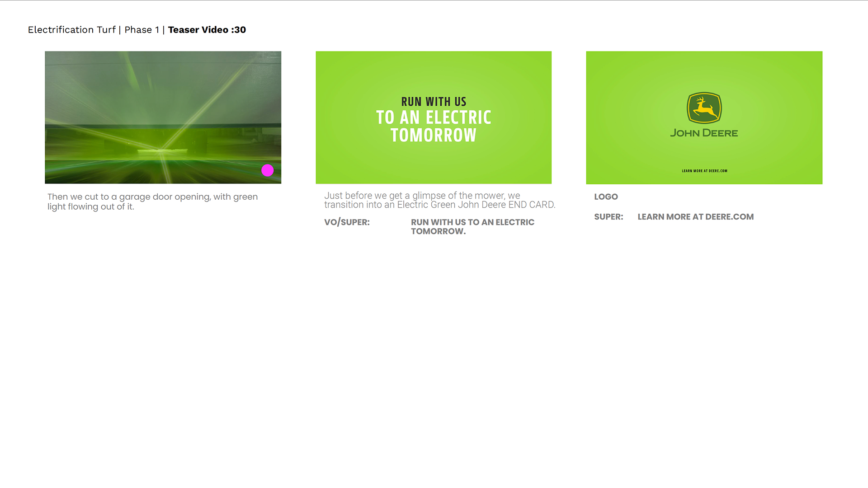The width and height of the screenshot is (868, 488).
Task: Click caption 'Just before we get a glimpse'
Action: tap(439, 200)
